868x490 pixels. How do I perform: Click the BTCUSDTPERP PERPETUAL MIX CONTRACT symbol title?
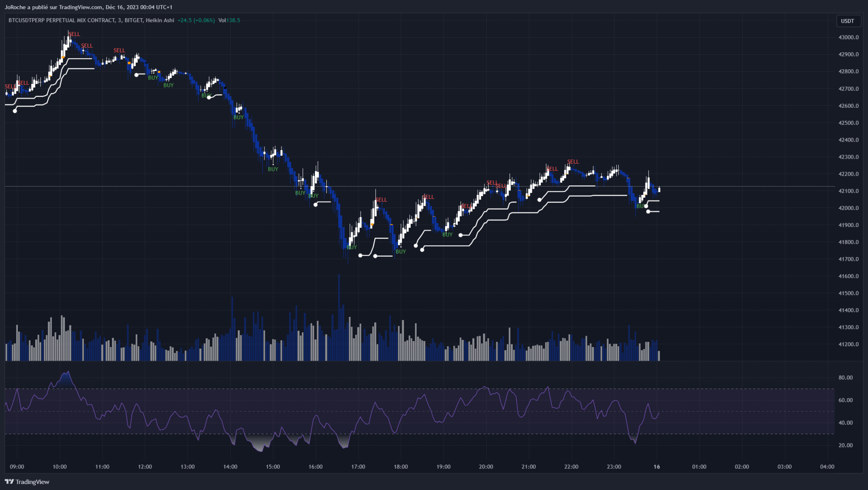61,20
